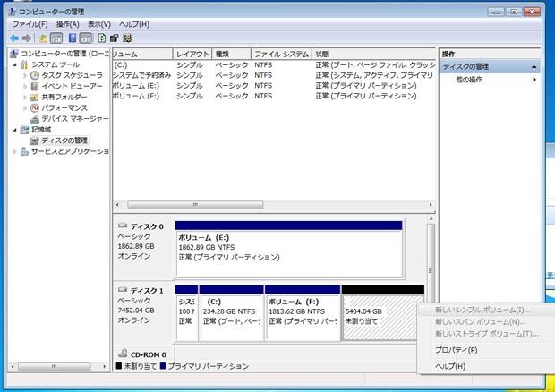Viewport: 555px width, 392px height.
Task: Select the ボリューム (F:) list row
Action: click(x=274, y=96)
